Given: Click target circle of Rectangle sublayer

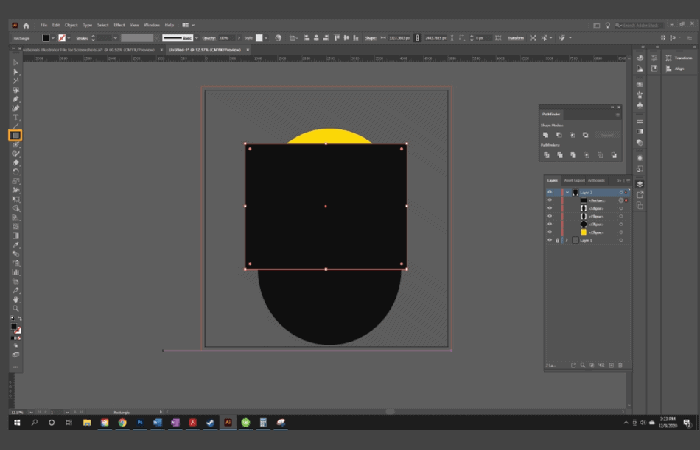Looking at the screenshot, I should [x=621, y=200].
